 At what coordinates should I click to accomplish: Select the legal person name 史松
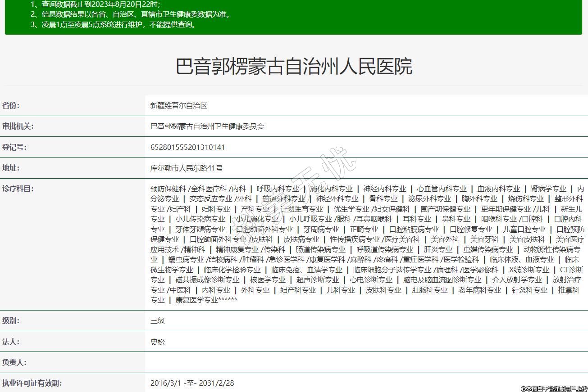[x=157, y=342]
